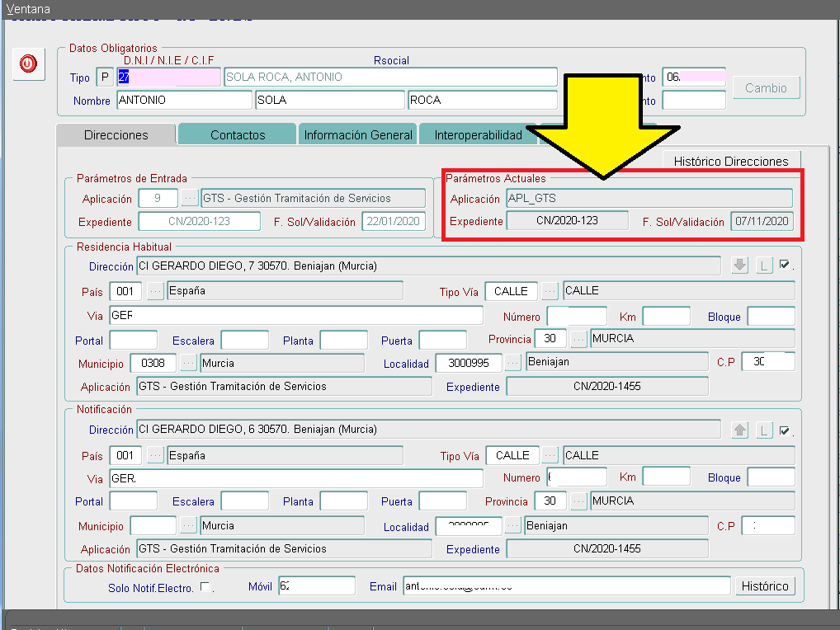The width and height of the screenshot is (840, 630).
Task: Open Aplicación lookup in Parámetros de Entrada
Action: [190, 199]
